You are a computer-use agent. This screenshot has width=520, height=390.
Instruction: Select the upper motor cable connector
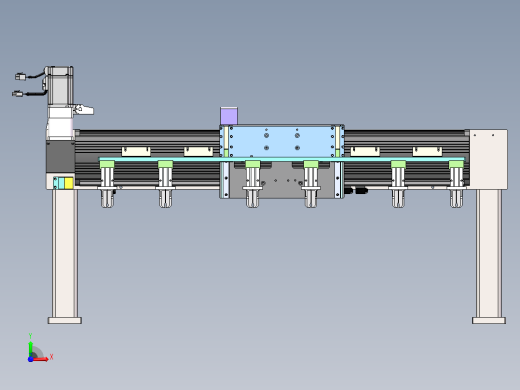click(20, 77)
